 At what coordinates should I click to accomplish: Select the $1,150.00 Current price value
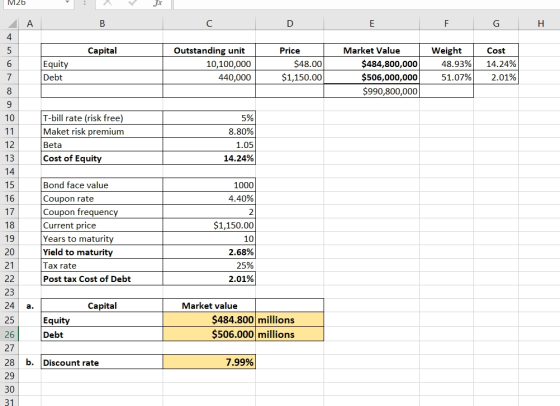click(x=209, y=225)
